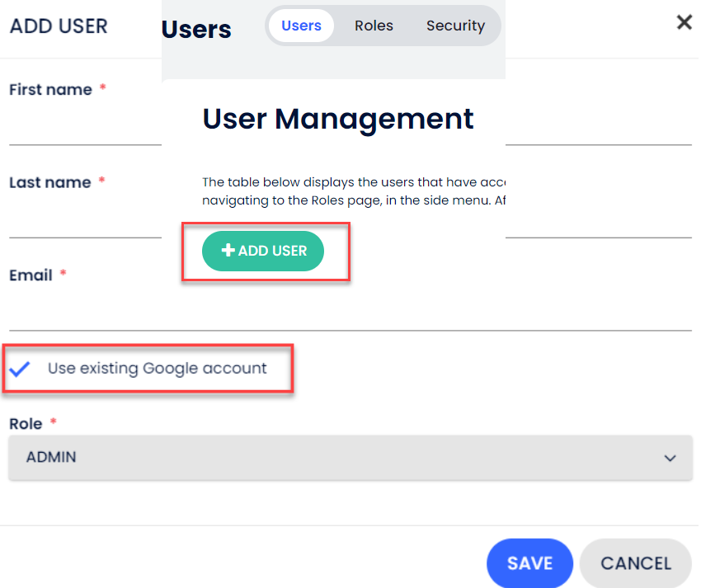The height and width of the screenshot is (588, 701).
Task: Select the Users tab
Action: [x=300, y=26]
